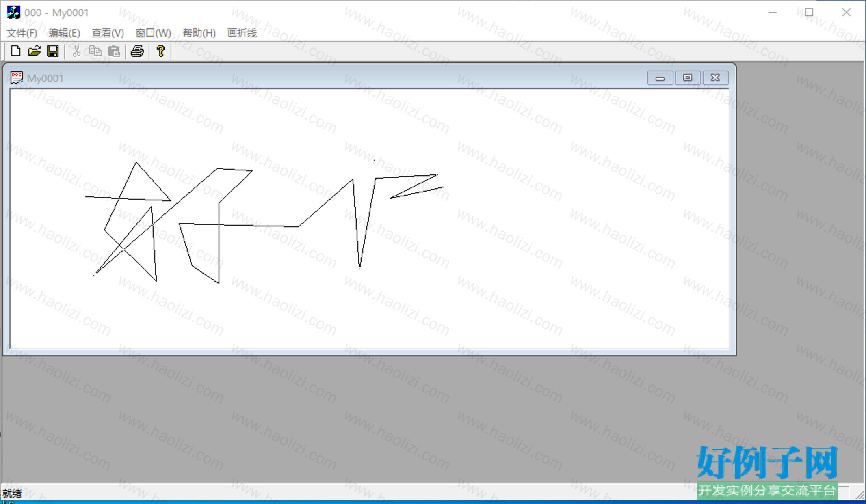Click the resize grip in the status bar corner
Viewport: 866px width, 504px height.
point(860,494)
